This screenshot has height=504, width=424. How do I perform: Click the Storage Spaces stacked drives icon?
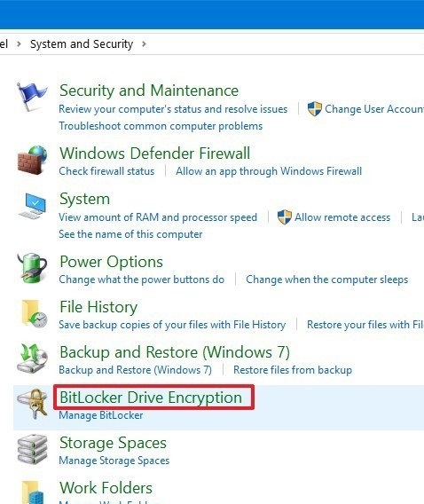click(x=33, y=449)
